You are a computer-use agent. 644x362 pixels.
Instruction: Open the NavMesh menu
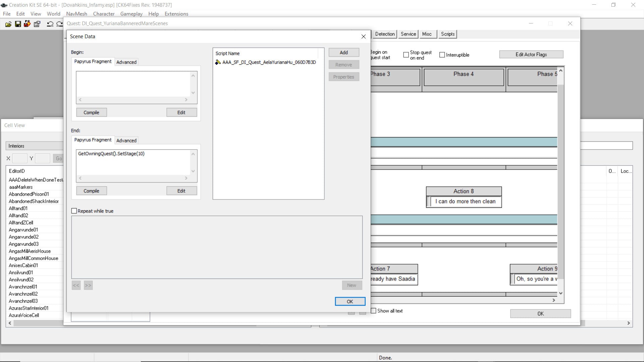pyautogui.click(x=76, y=14)
